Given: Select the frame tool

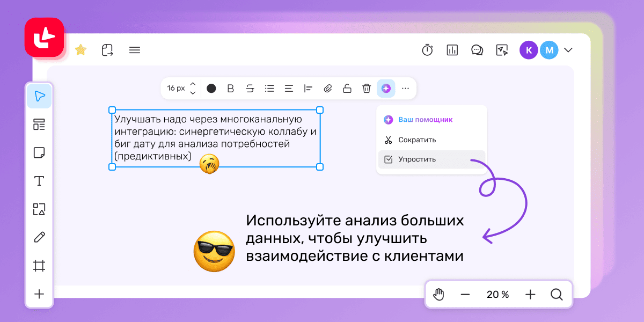Looking at the screenshot, I should coord(39,266).
